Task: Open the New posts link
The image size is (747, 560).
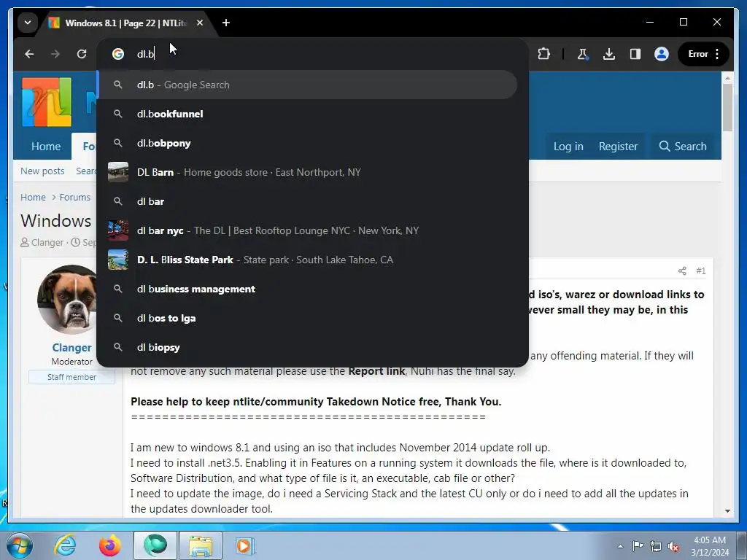Action: pyautogui.click(x=42, y=171)
